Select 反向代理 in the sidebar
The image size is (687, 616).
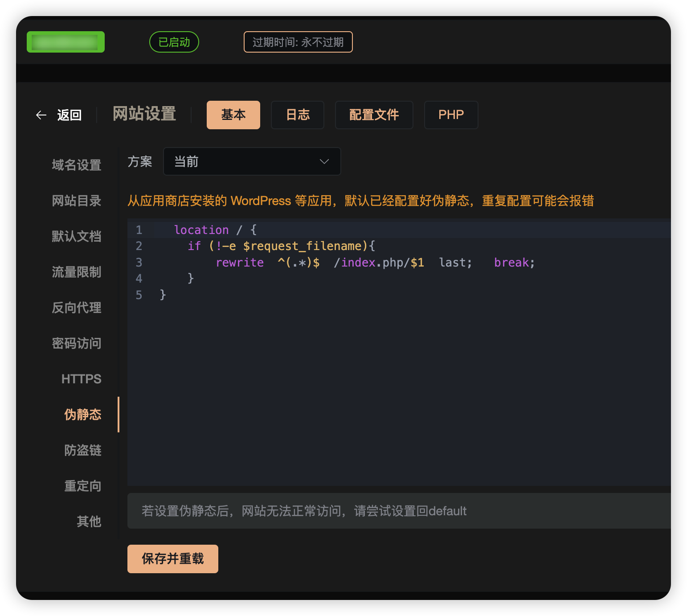pyautogui.click(x=77, y=308)
